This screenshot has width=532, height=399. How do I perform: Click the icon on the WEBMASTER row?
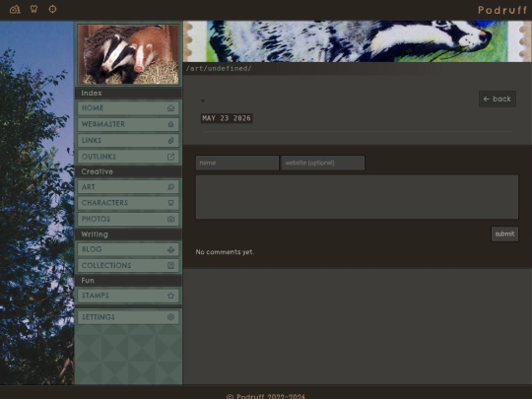(x=170, y=124)
